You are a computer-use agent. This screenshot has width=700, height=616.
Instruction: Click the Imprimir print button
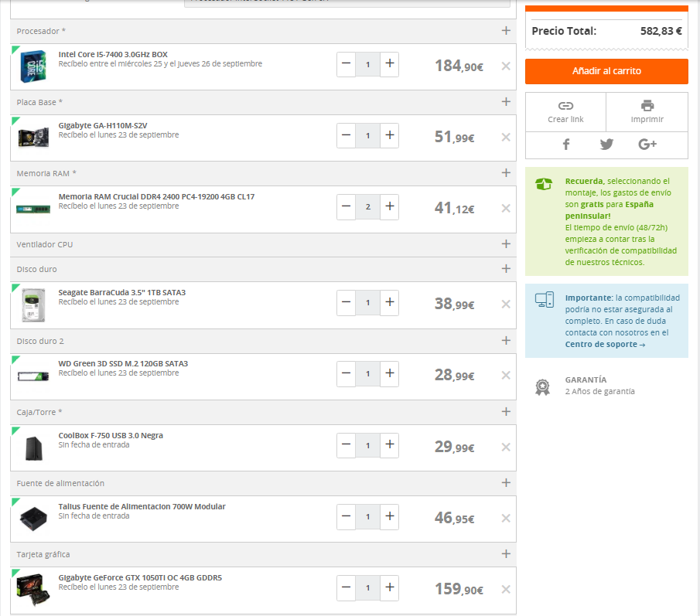pos(647,112)
